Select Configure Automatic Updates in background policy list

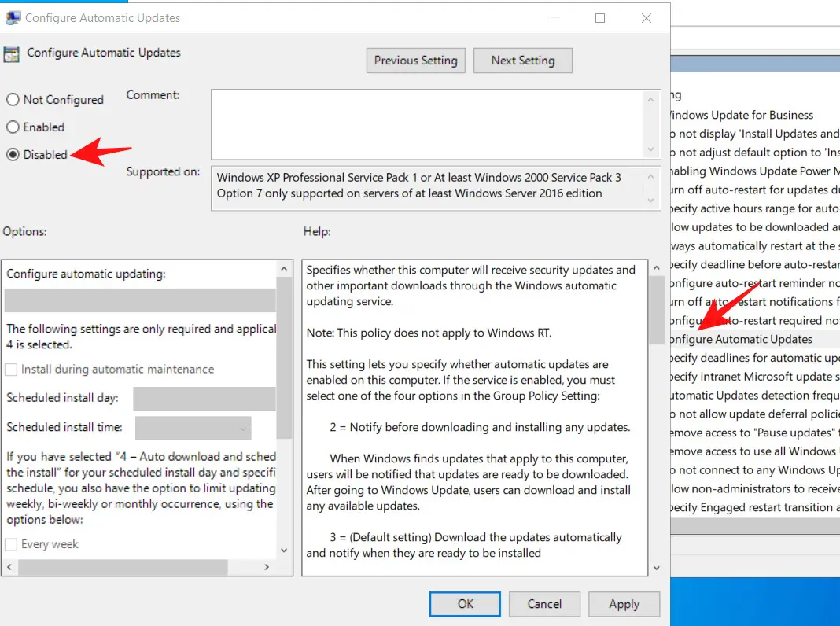[x=742, y=340]
